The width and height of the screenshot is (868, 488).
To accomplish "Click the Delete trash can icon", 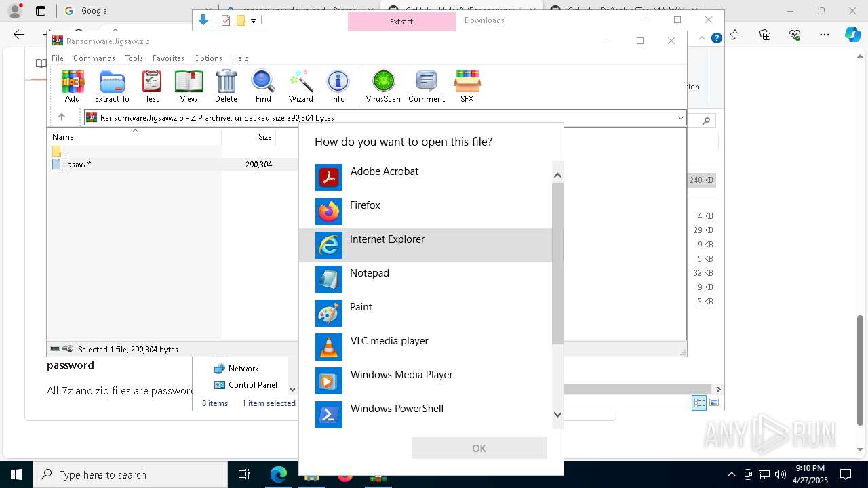I will point(226,86).
